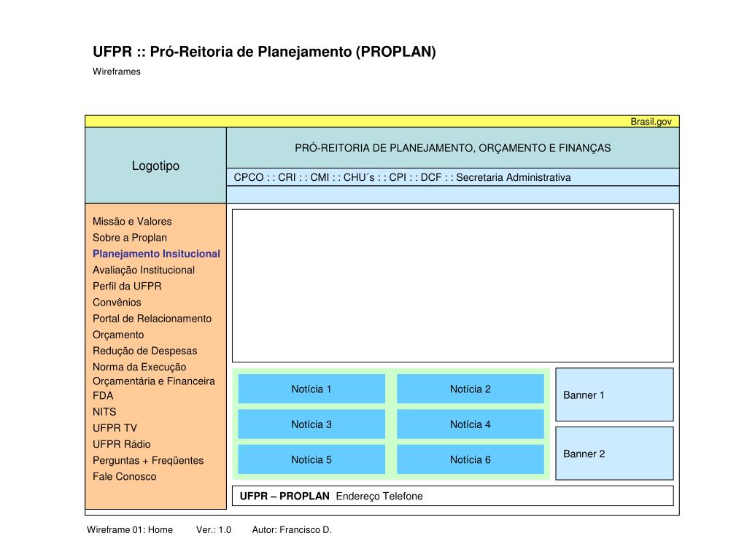Open the Notícia 4 tile
This screenshot has width=747, height=560.
pos(471,424)
